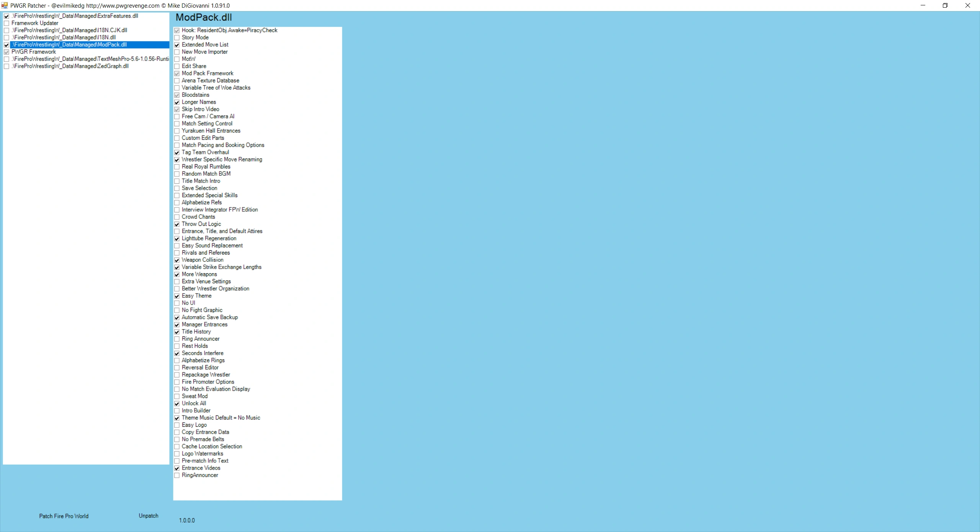Check the Real Royal Rumbles option
This screenshot has height=532, width=980.
tap(177, 167)
